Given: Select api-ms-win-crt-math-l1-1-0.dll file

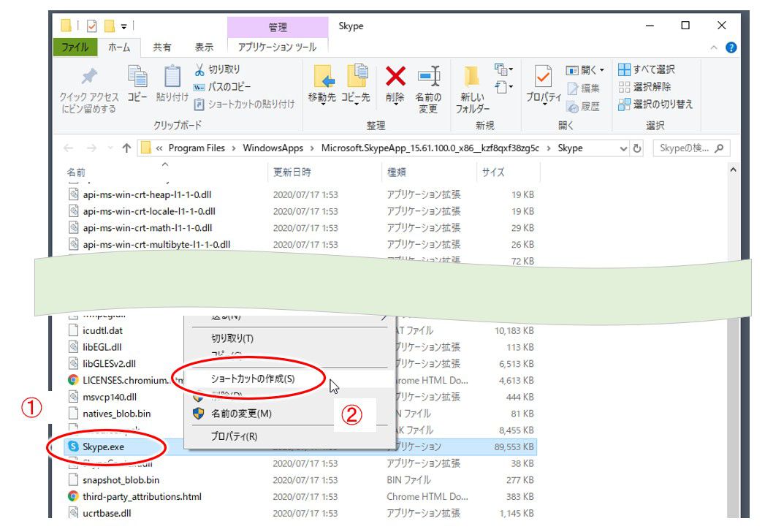Looking at the screenshot, I should (148, 228).
